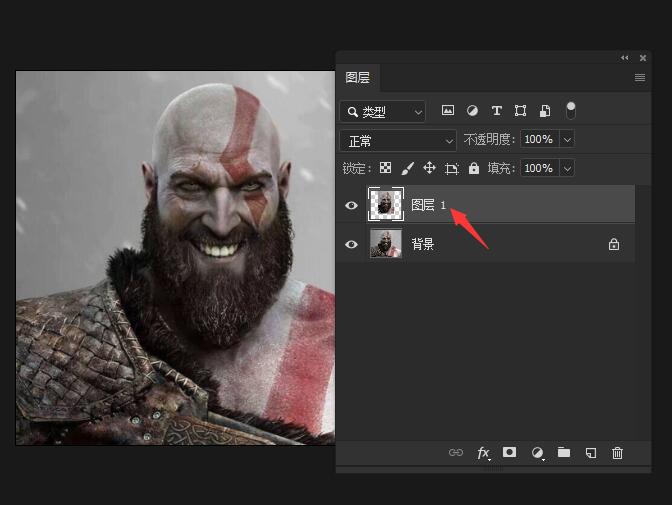Open the Layers panel options menu
The height and width of the screenshot is (505, 672).
(640, 78)
